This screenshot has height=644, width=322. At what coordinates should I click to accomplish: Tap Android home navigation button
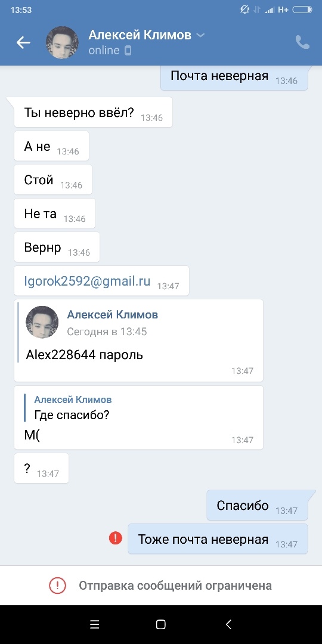(x=161, y=625)
